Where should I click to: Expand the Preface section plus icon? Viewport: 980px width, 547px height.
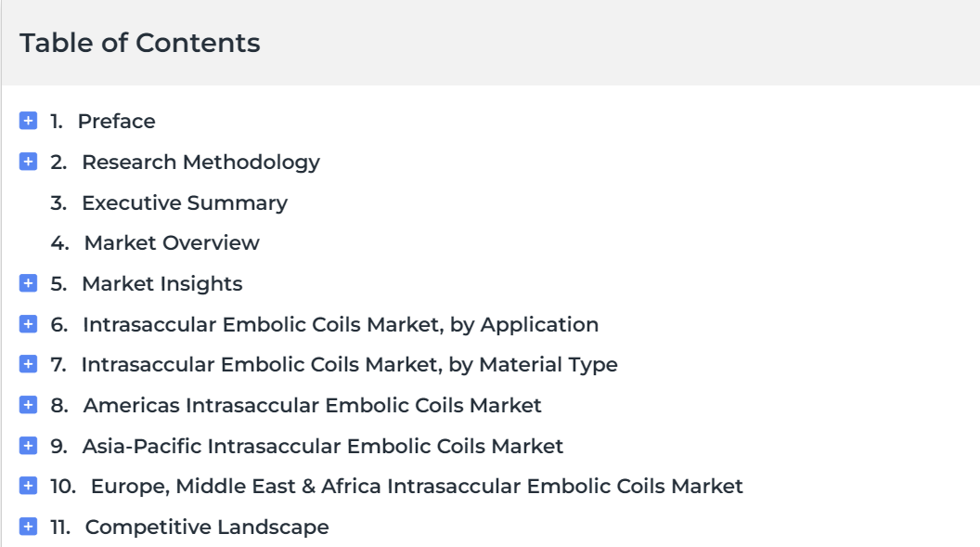tap(28, 121)
